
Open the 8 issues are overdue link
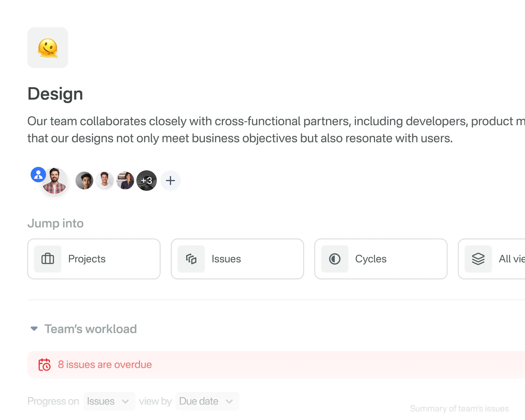pyautogui.click(x=105, y=364)
